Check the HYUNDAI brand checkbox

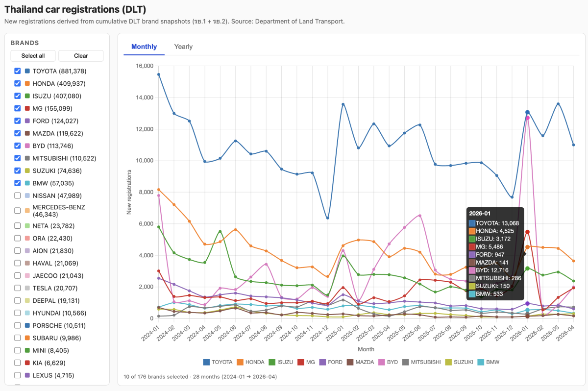[18, 313]
